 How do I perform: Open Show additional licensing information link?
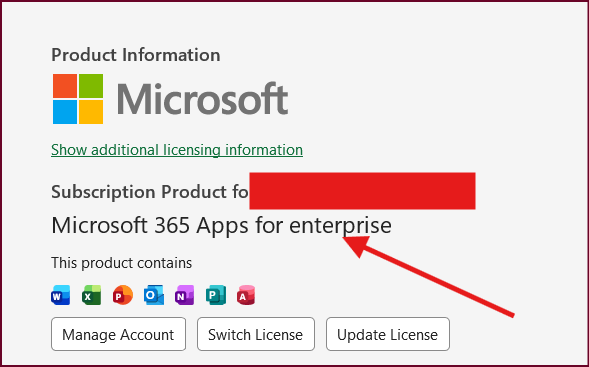(177, 150)
